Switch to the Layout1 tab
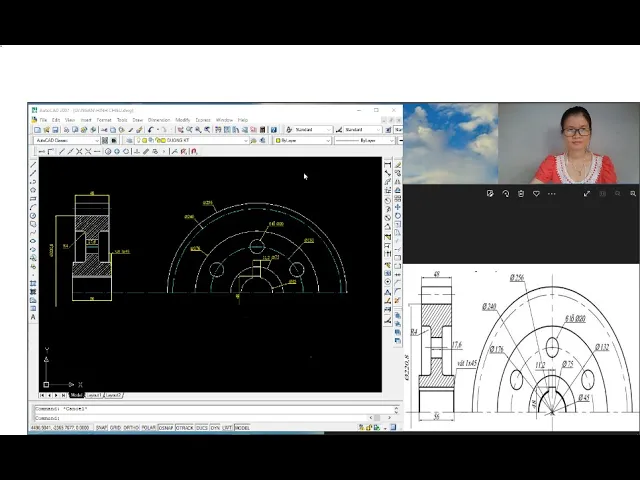 click(92, 395)
